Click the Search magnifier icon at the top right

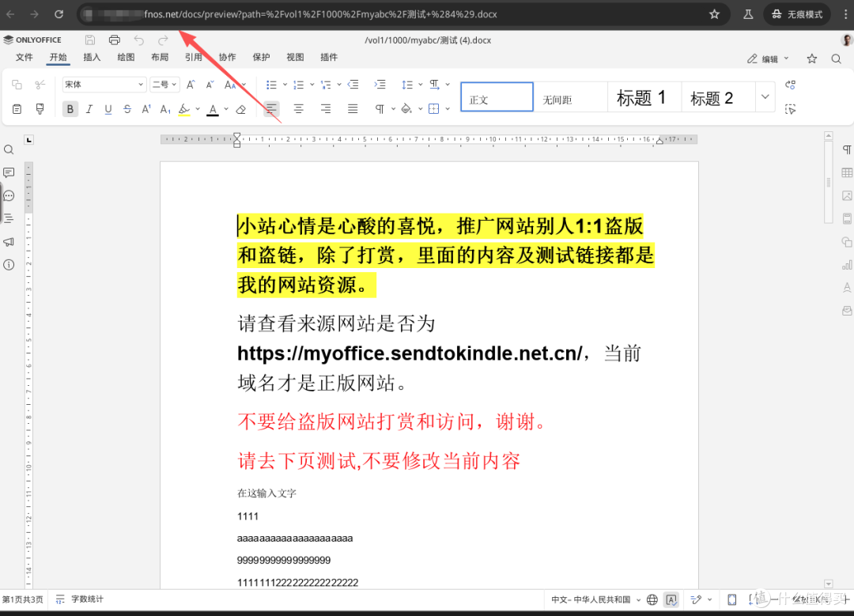pyautogui.click(x=836, y=59)
